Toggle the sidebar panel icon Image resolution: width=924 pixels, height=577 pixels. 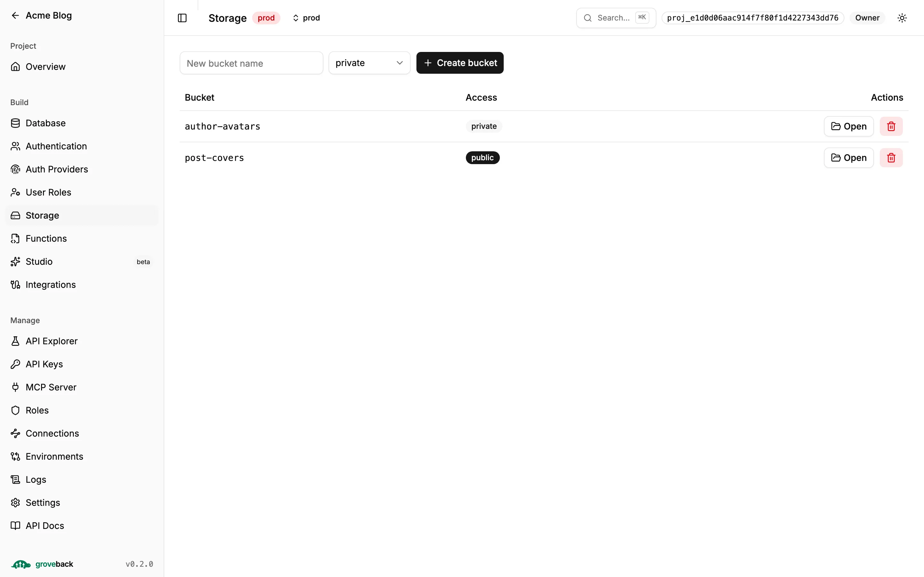pyautogui.click(x=182, y=18)
